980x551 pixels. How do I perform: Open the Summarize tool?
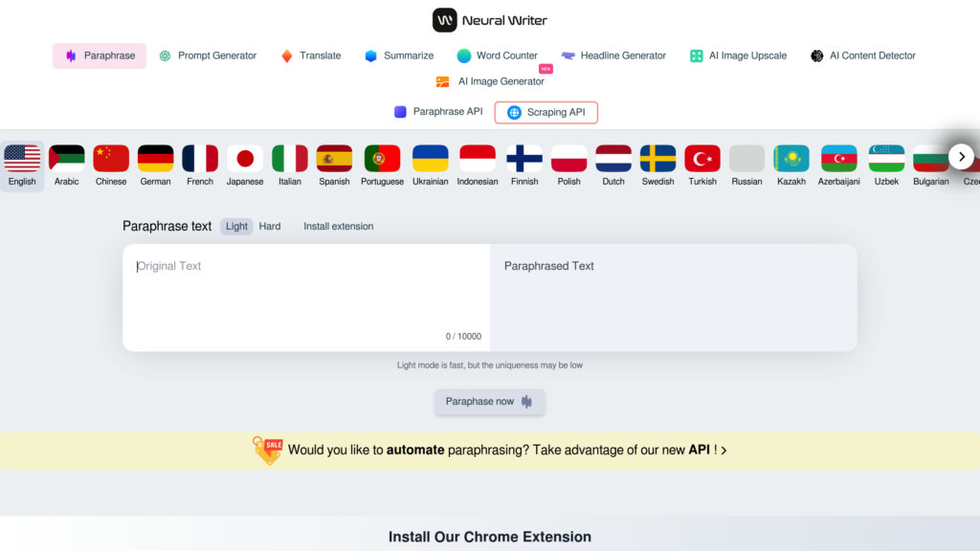[399, 55]
